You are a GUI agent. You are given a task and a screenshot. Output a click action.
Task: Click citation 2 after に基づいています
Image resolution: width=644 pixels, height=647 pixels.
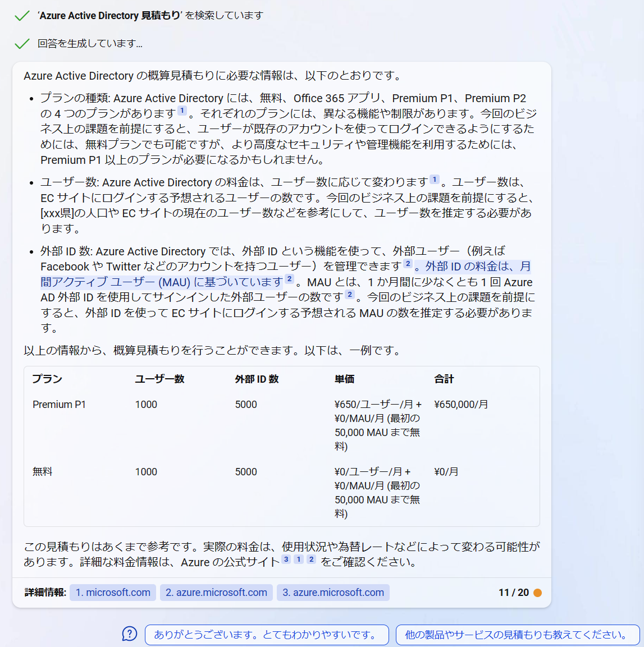289,279
